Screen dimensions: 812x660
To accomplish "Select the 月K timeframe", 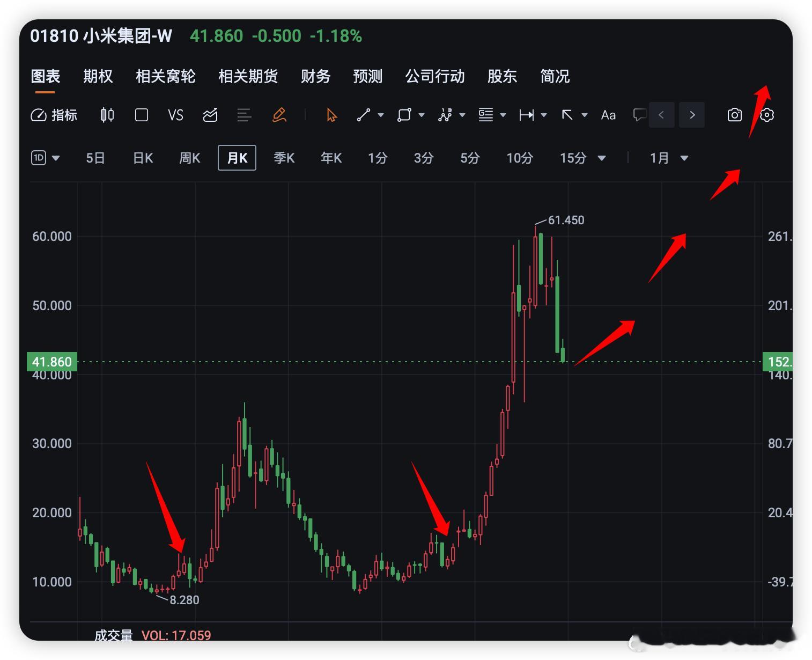I will 237,158.
